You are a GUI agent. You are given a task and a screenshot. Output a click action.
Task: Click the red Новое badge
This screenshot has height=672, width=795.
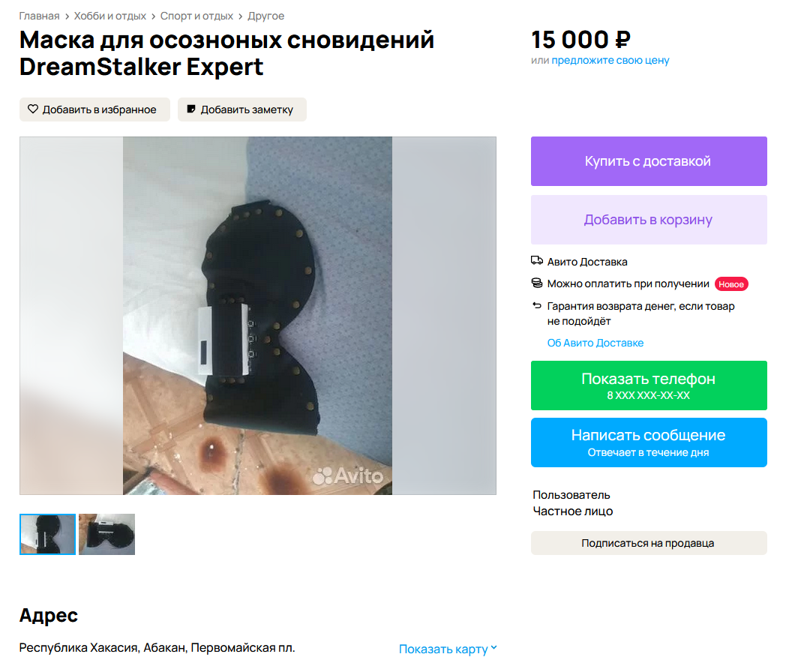[731, 284]
